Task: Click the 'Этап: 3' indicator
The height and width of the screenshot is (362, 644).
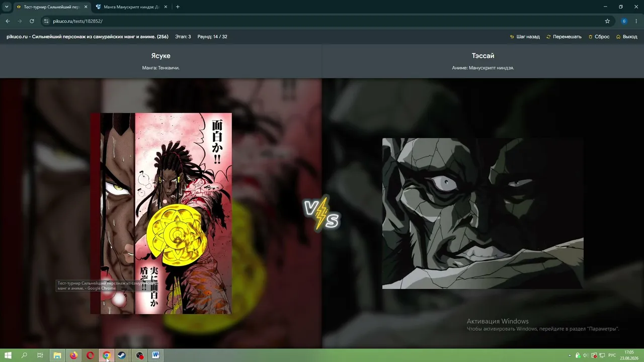Action: click(x=183, y=37)
